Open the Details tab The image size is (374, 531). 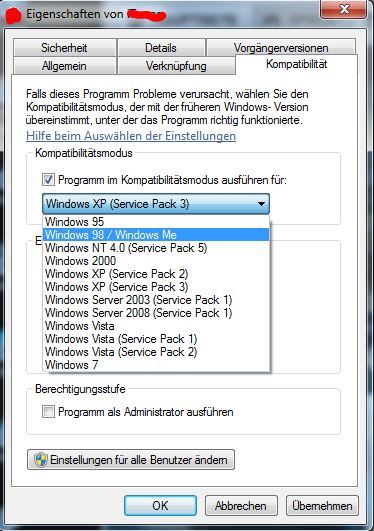161,47
